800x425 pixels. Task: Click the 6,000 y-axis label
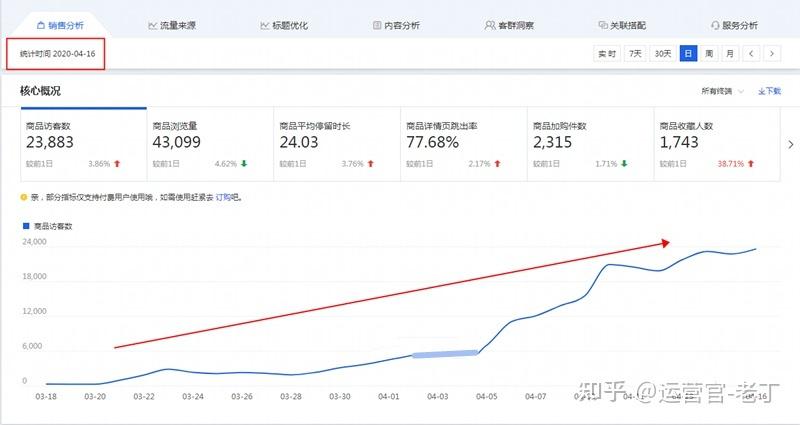(x=32, y=346)
